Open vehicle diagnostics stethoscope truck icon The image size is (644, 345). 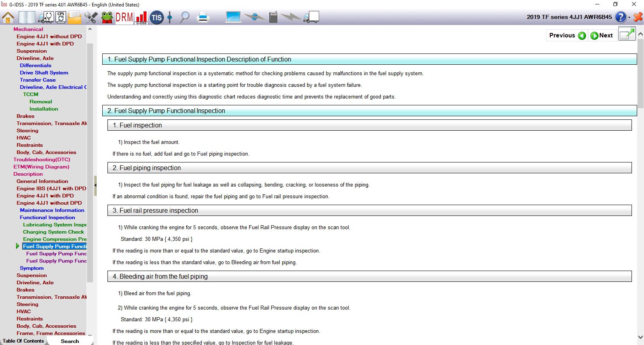pos(46,17)
